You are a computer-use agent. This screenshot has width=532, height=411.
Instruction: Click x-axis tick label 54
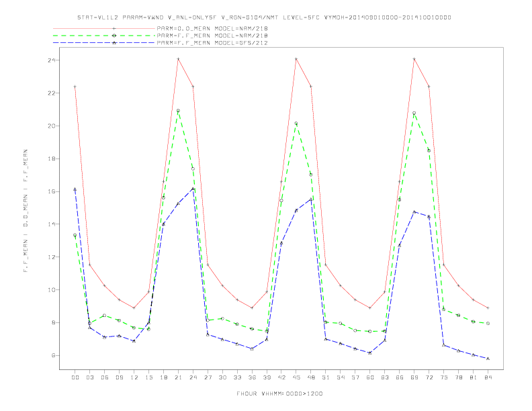341,377
